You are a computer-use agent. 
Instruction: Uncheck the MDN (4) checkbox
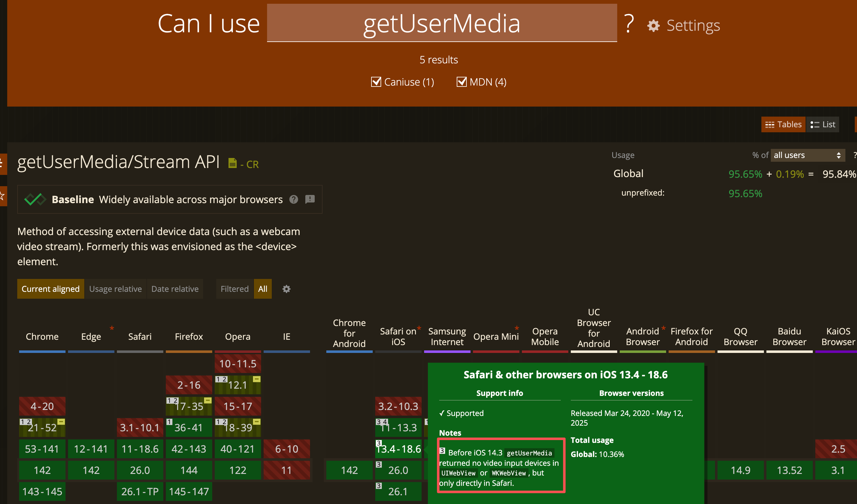461,82
